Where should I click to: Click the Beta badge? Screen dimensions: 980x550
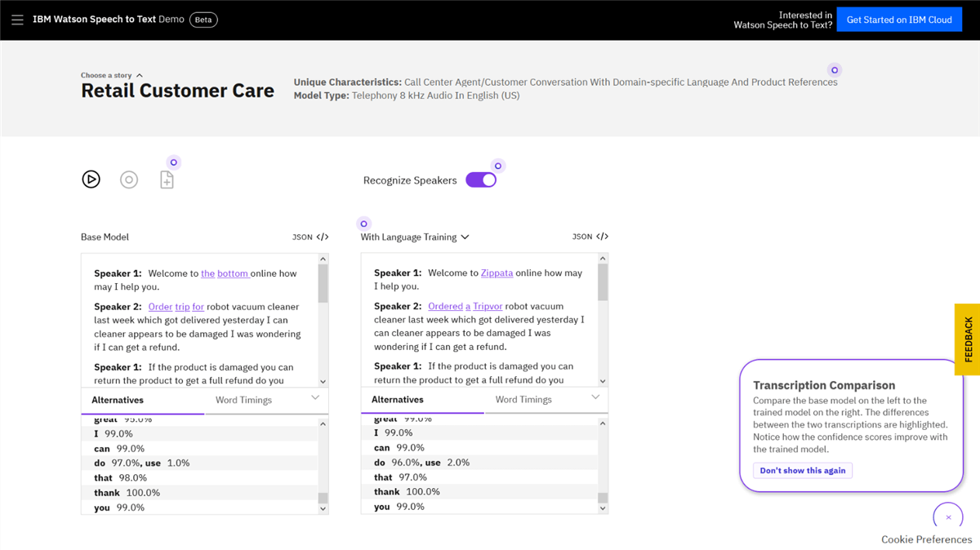pos(203,20)
